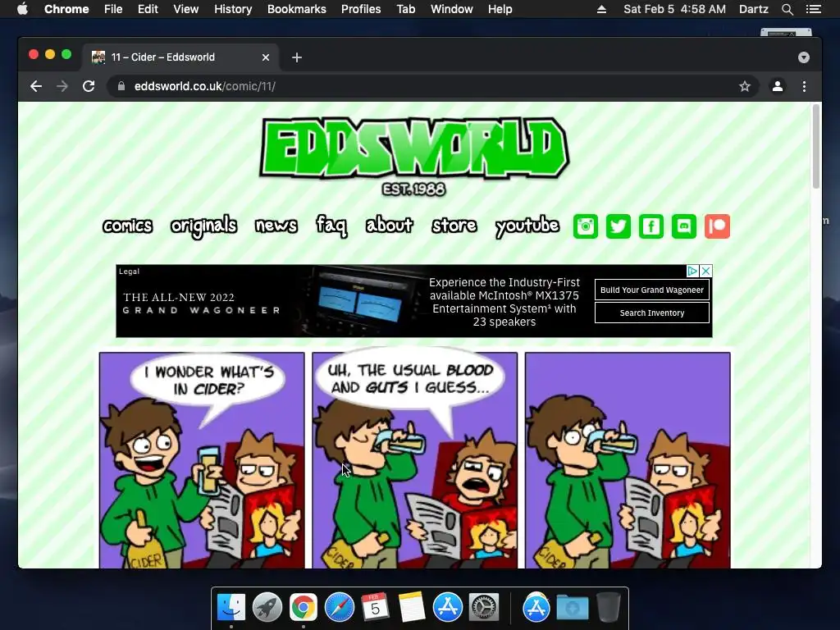This screenshot has height=630, width=840.
Task: Open the Chrome File menu
Action: 113,9
